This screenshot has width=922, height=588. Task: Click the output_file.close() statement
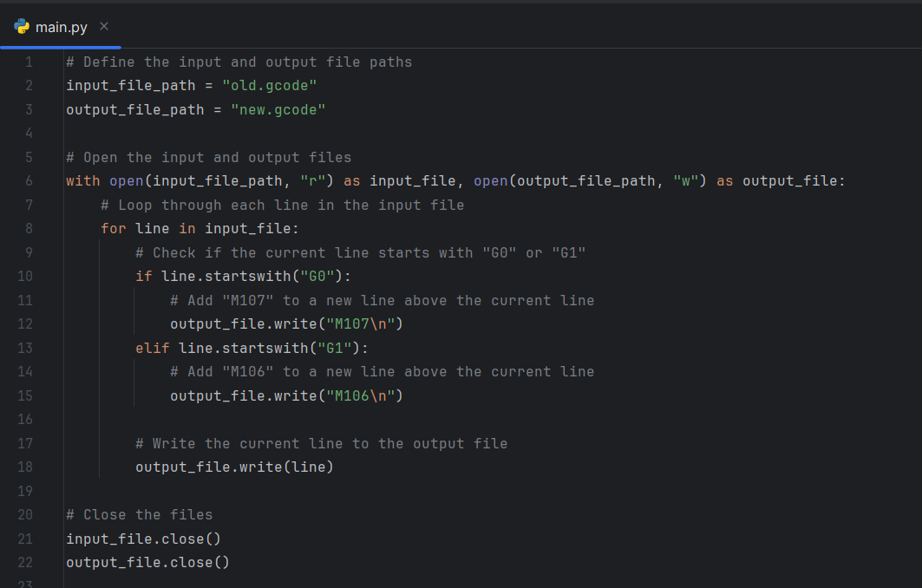[x=147, y=562]
